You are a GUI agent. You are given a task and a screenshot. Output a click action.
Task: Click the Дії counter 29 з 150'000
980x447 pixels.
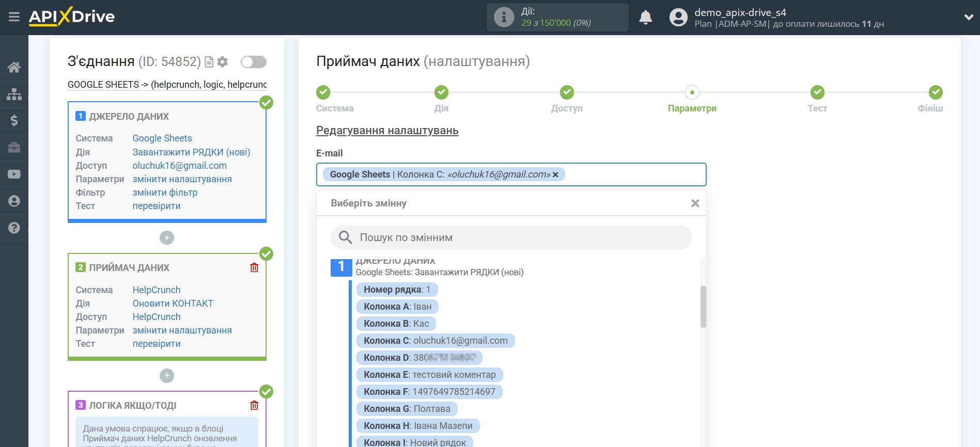[556, 23]
